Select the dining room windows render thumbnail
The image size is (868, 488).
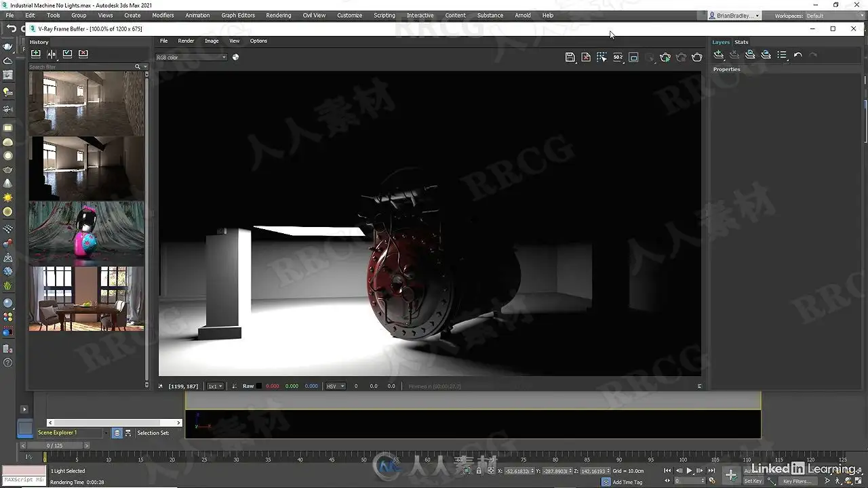click(86, 299)
